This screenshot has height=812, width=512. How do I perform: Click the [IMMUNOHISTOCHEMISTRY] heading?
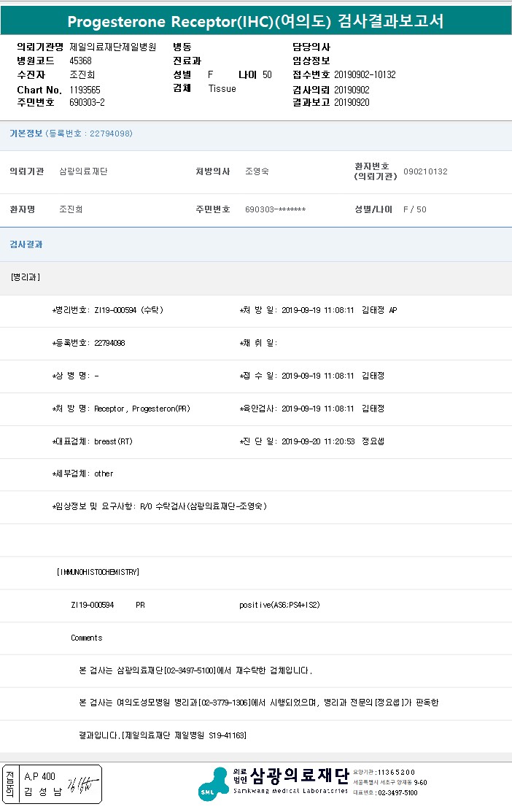98,572
